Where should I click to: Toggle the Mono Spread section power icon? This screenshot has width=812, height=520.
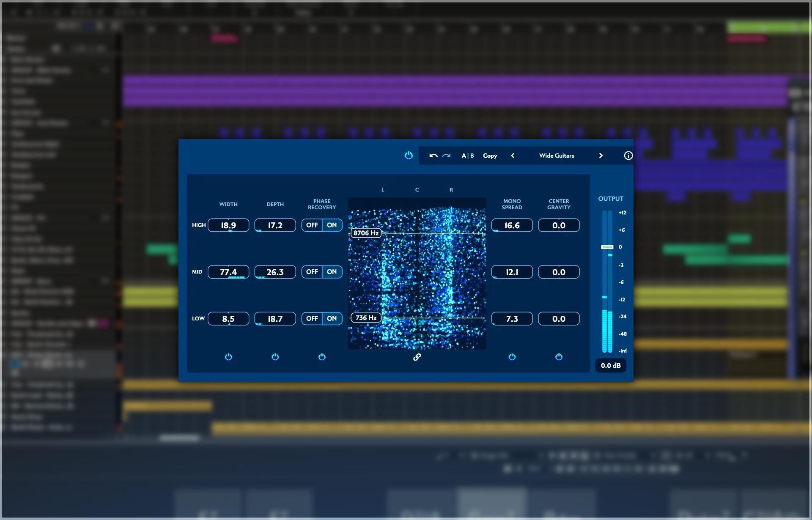tap(512, 357)
